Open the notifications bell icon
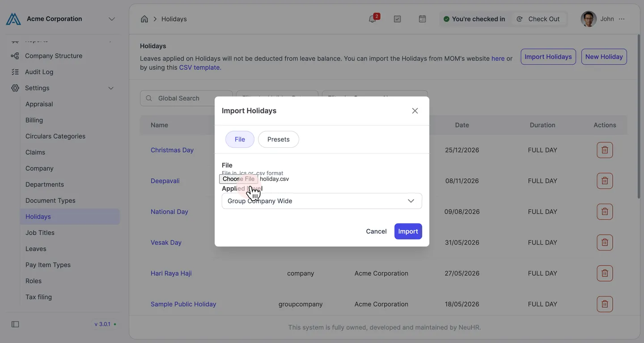Screen dimensions: 644x343 (372, 19)
